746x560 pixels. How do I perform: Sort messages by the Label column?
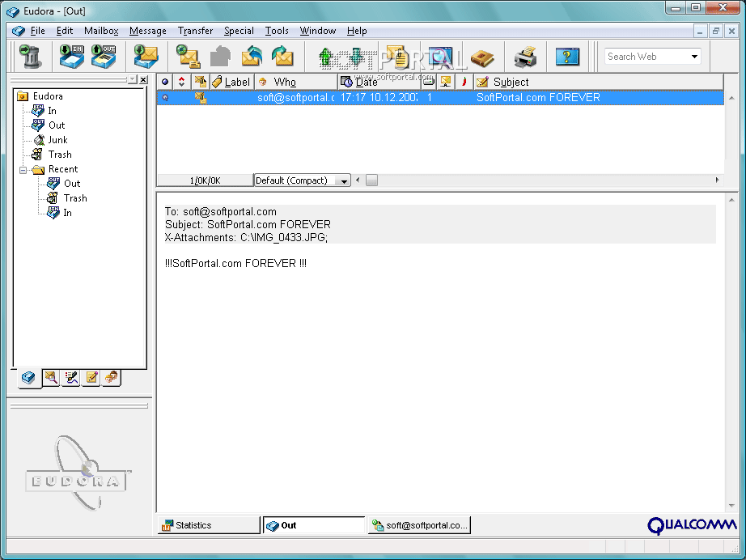[x=231, y=82]
